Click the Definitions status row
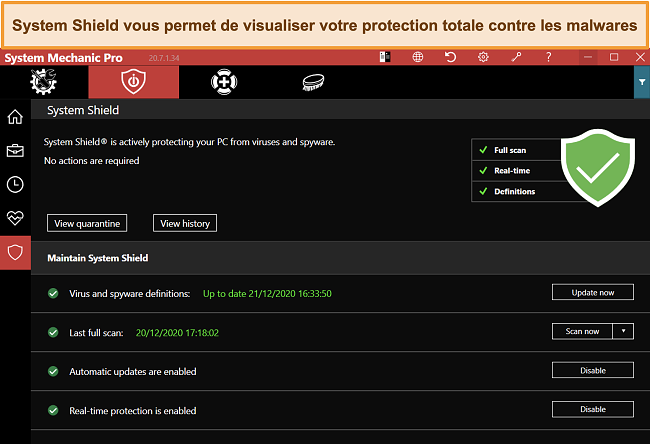 click(x=517, y=192)
